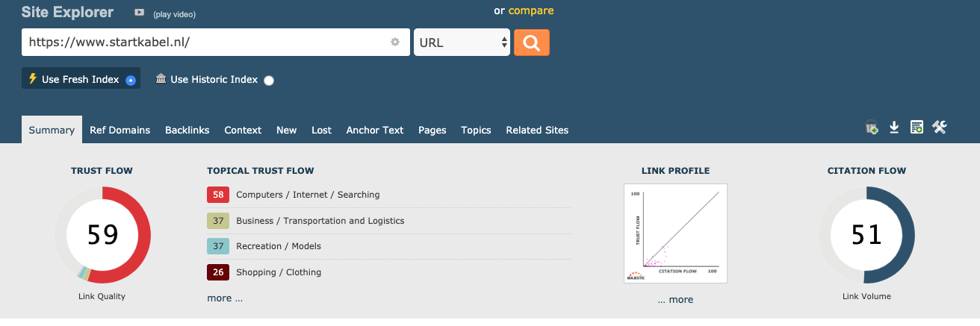
Task: Open the Related Sites tab
Action: (x=537, y=130)
